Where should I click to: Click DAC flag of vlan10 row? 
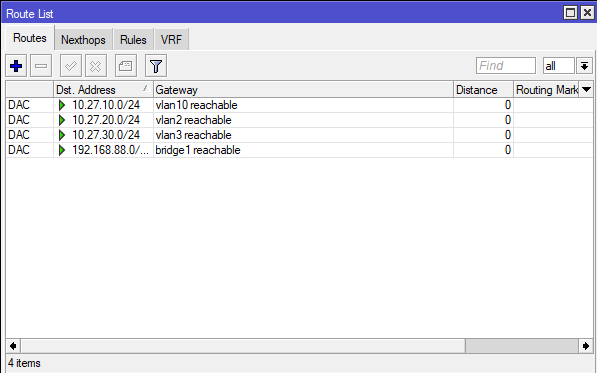(x=19, y=105)
